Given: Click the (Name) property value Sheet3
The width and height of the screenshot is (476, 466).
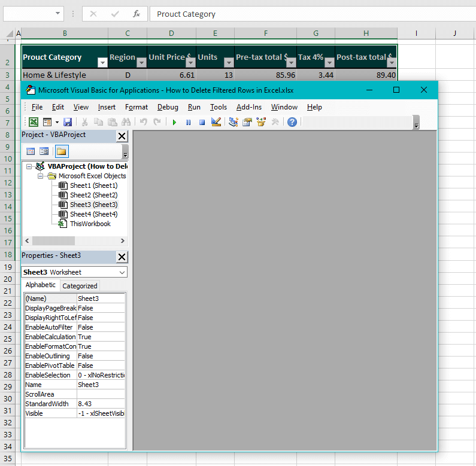Looking at the screenshot, I should click(x=101, y=299).
